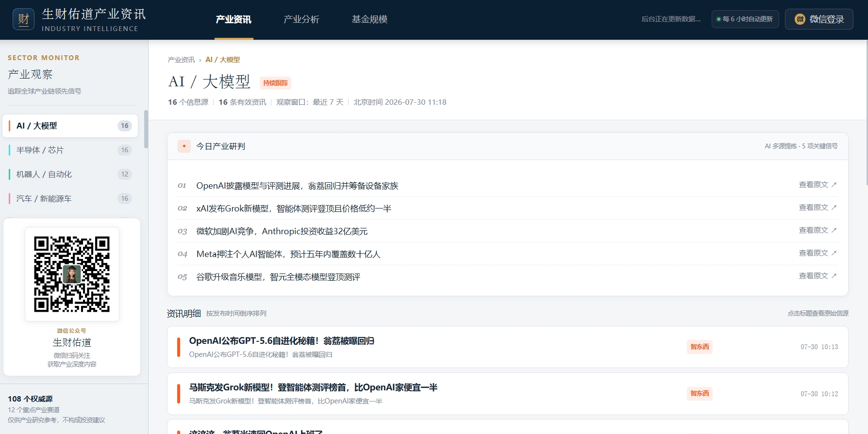Click the sidebar vertical scrollbar

(x=146, y=129)
